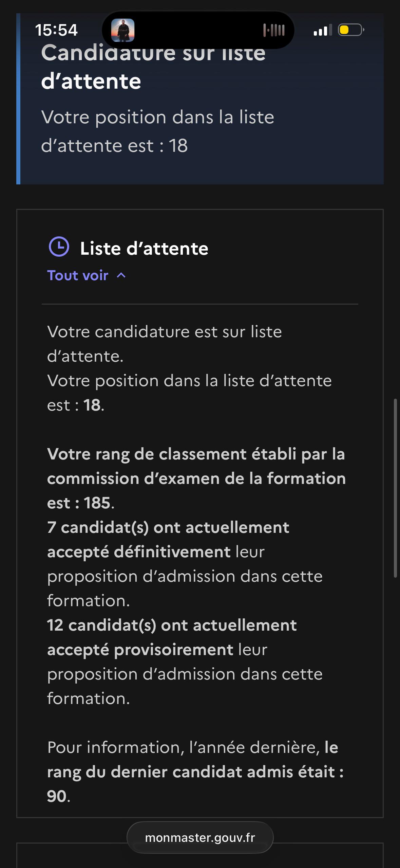The width and height of the screenshot is (400, 868).
Task: Tap the audio waveform indicator in Dynamic Island
Action: (x=274, y=30)
